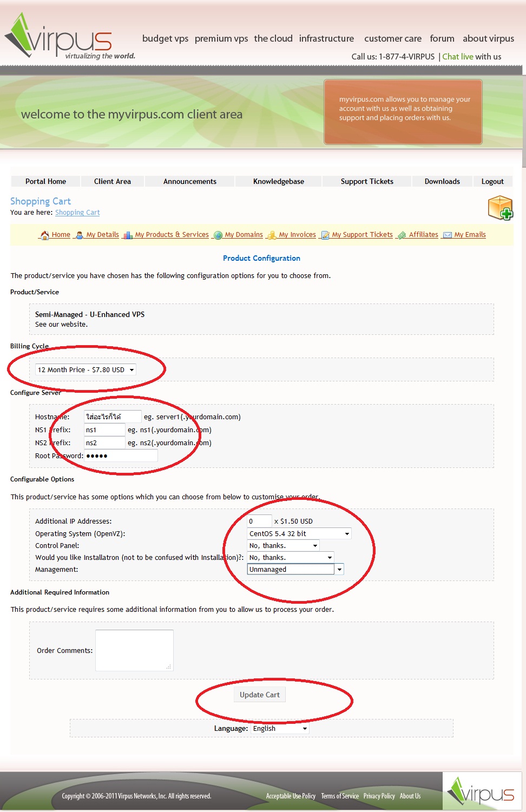Click the Shopping Cart page heading
Viewport: 526px width, 812px height.
(x=41, y=201)
